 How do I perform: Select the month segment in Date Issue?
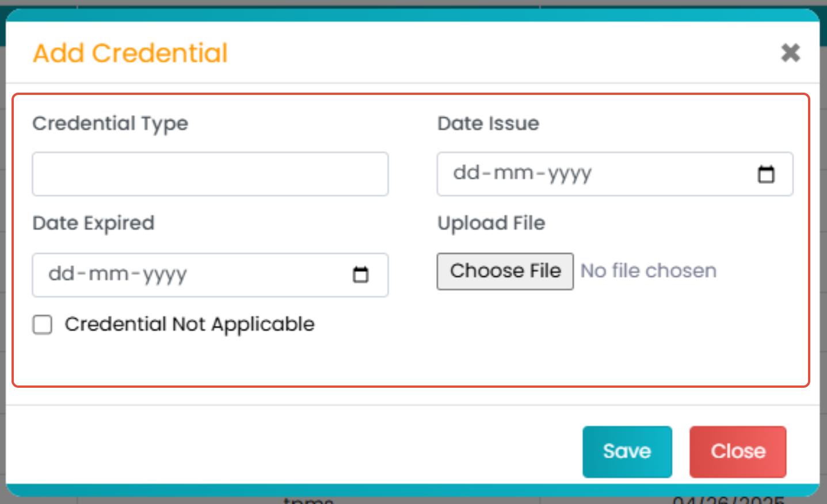[x=514, y=173]
